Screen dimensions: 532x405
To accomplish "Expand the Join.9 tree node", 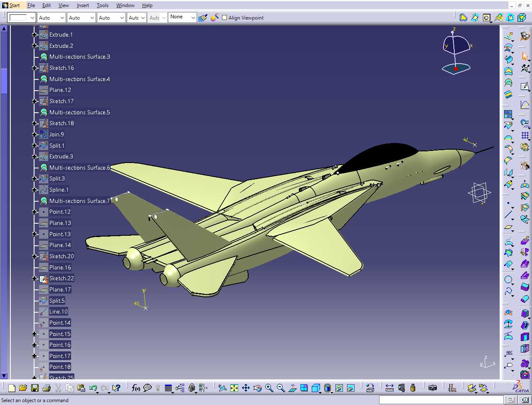I will click(x=34, y=134).
